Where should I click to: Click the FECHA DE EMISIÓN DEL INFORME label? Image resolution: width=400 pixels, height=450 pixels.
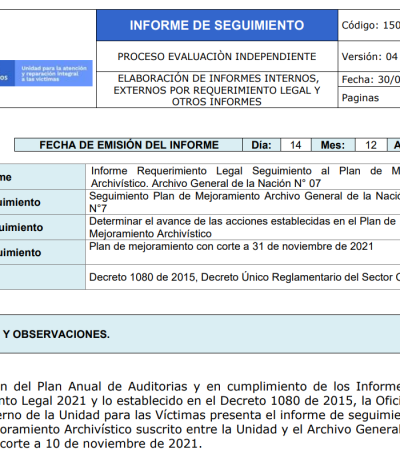[x=129, y=145]
